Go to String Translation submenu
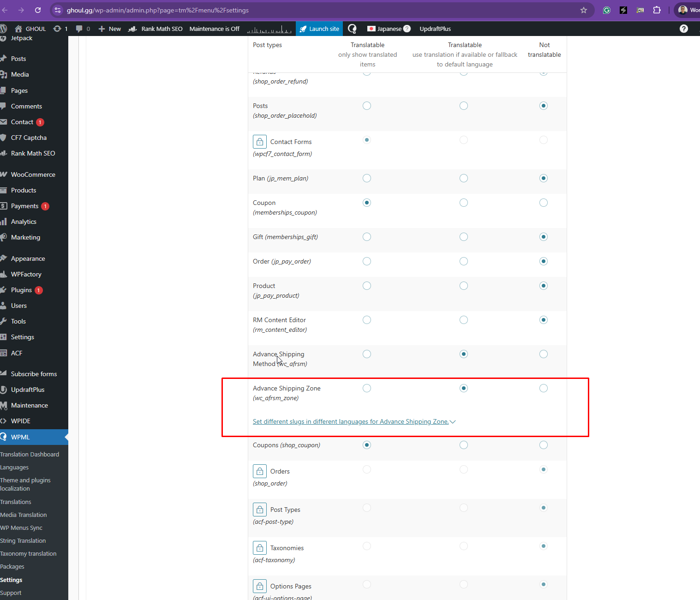Image resolution: width=700 pixels, height=600 pixels. pyautogui.click(x=23, y=540)
